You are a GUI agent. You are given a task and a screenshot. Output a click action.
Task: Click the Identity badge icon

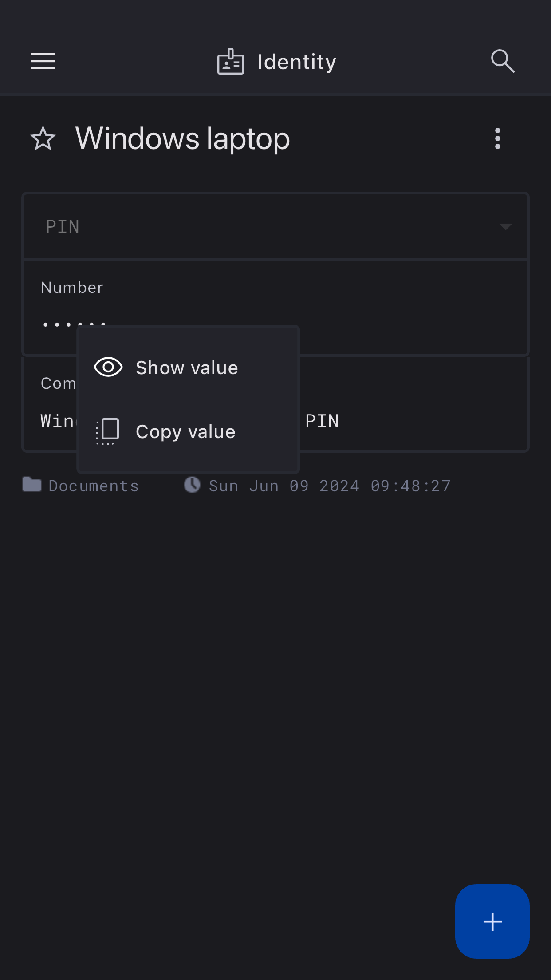pos(230,62)
